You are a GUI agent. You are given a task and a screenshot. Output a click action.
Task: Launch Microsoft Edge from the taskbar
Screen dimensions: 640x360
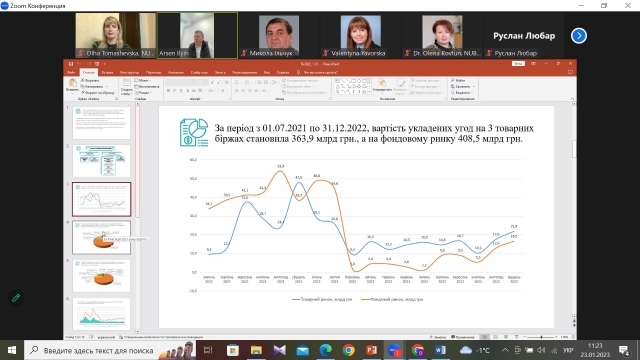325,350
